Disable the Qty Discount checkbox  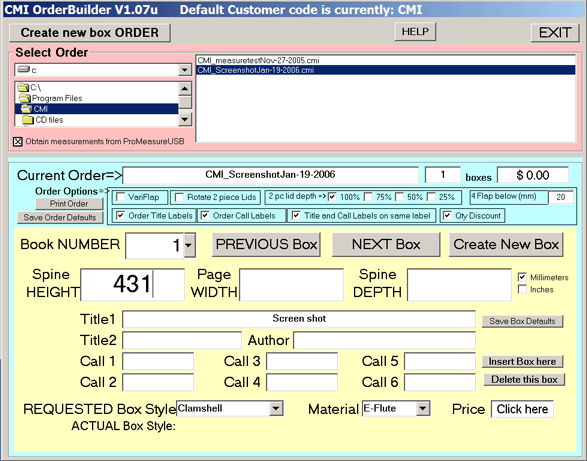pyautogui.click(x=447, y=216)
